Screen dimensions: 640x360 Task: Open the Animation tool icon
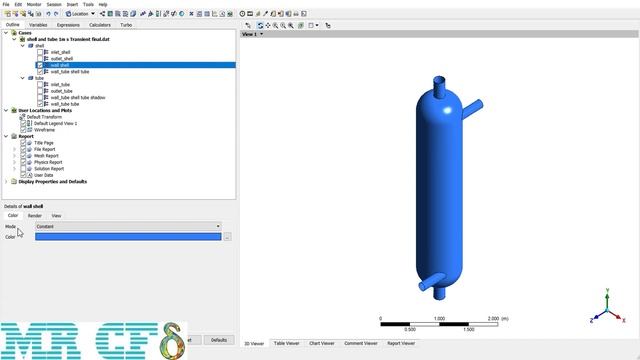pyautogui.click(x=250, y=14)
